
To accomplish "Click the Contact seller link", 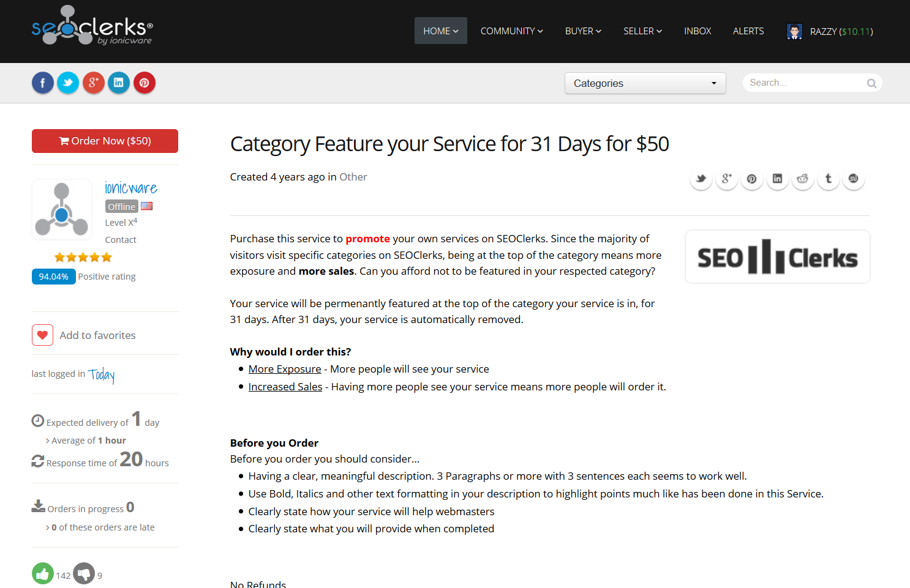I will [x=121, y=240].
